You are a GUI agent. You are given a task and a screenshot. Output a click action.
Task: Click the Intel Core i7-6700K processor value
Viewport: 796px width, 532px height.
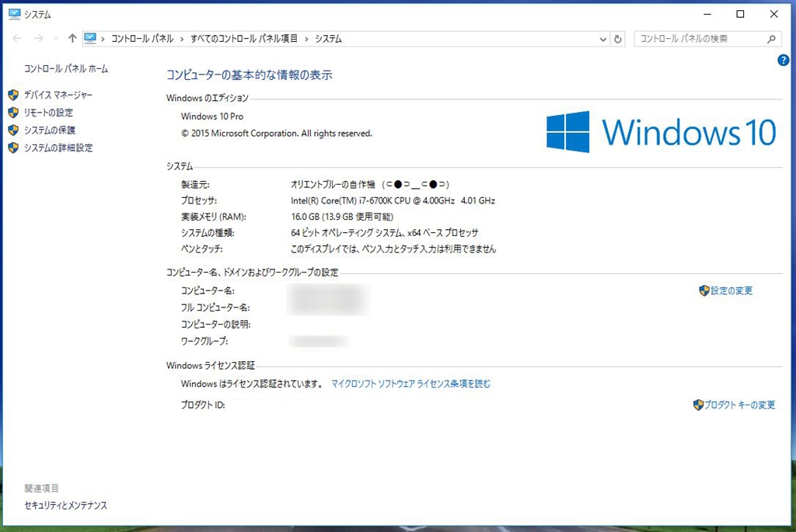click(393, 201)
